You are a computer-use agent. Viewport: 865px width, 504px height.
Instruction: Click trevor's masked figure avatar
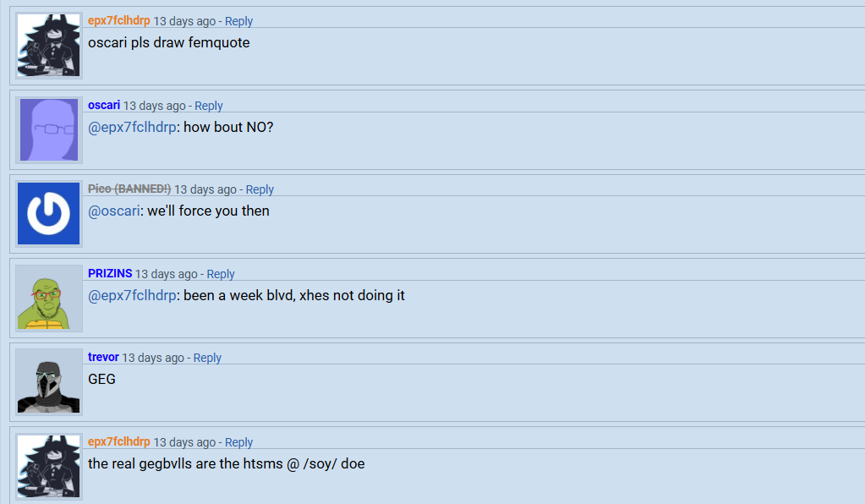(x=49, y=382)
